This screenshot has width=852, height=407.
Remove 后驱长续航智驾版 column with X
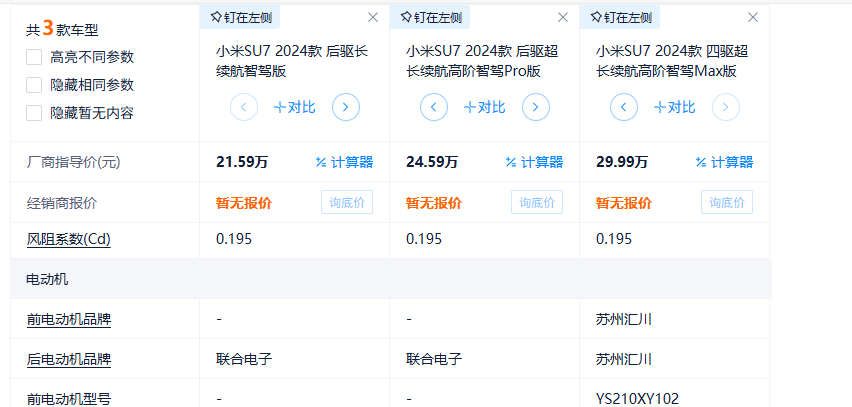tap(373, 17)
